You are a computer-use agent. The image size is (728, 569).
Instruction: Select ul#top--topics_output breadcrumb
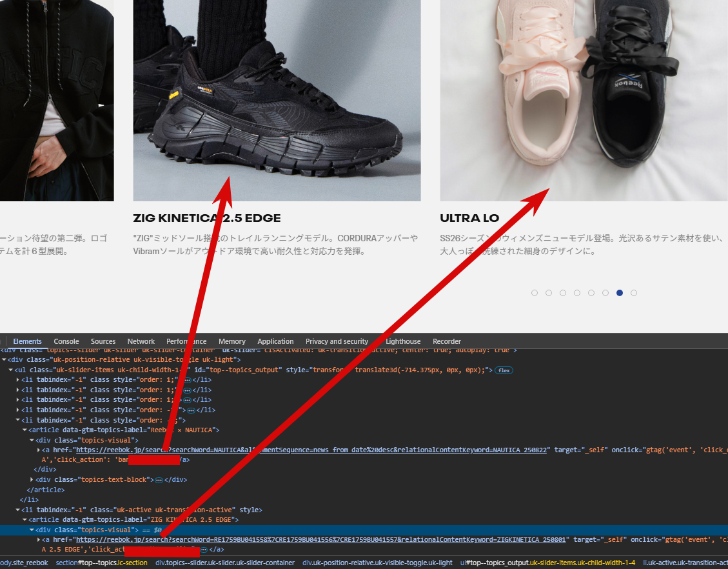[548, 563]
